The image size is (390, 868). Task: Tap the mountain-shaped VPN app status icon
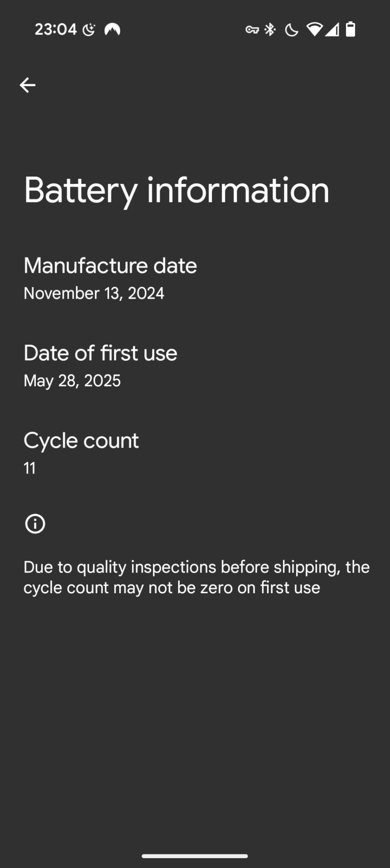tap(112, 30)
